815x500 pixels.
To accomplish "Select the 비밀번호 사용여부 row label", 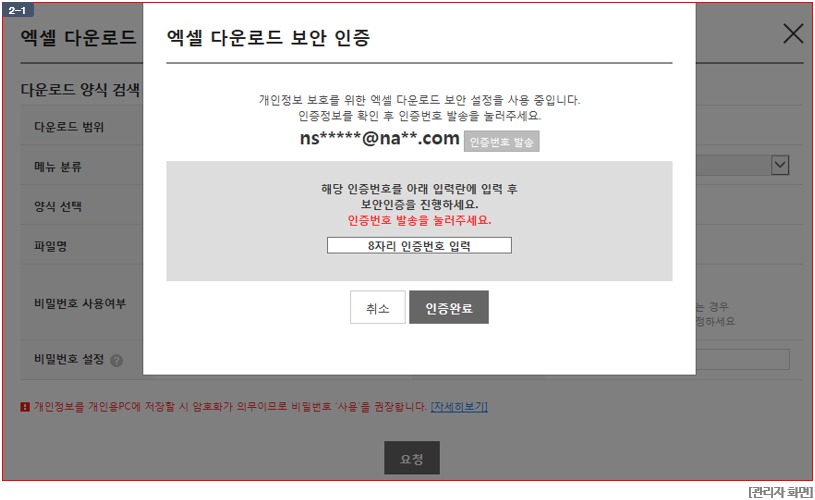I will pyautogui.click(x=80, y=304).
